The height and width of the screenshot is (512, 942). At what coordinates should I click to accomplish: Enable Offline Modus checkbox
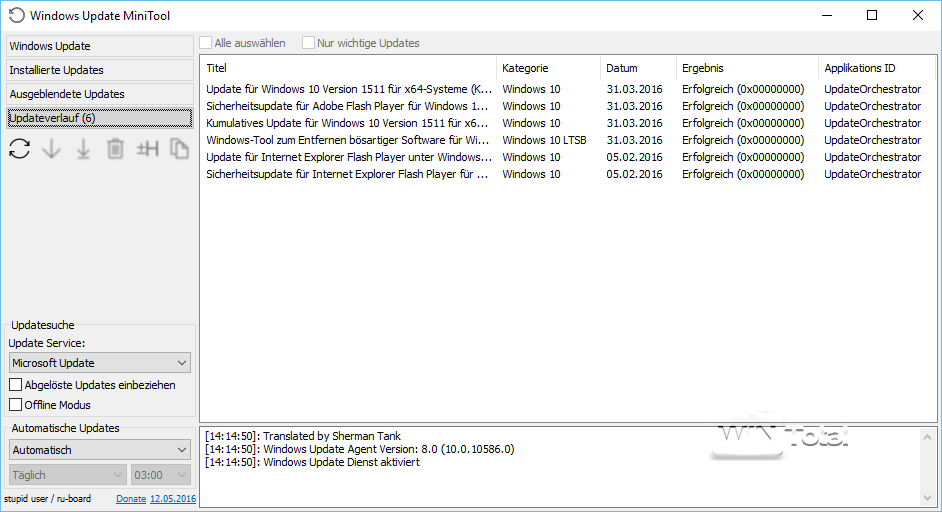click(x=16, y=404)
